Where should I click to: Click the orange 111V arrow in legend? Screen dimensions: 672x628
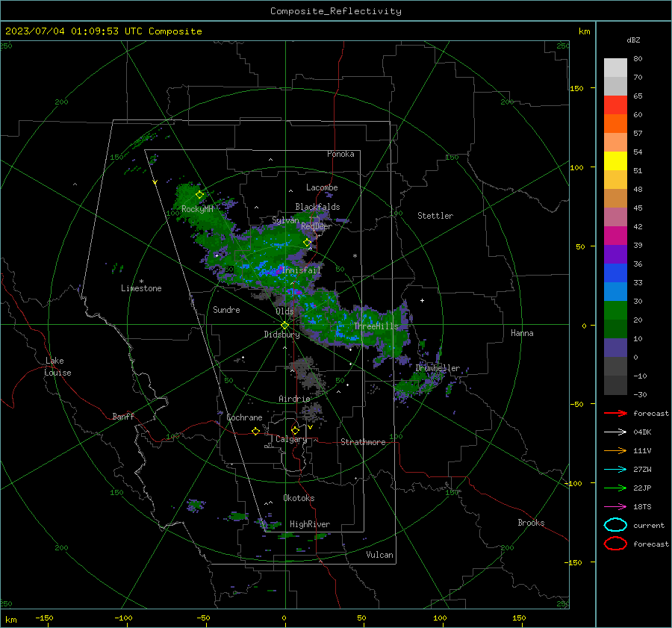click(x=615, y=450)
